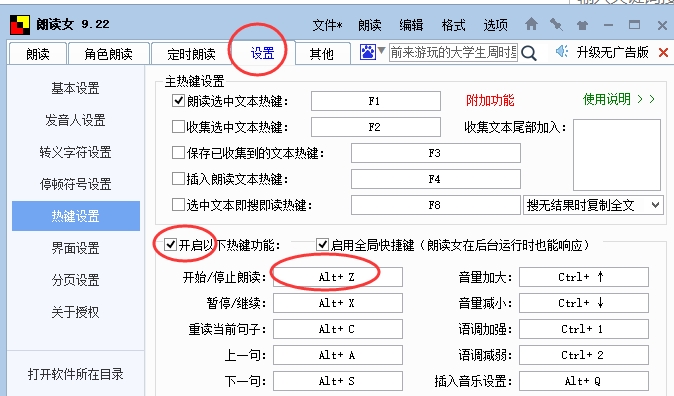Open the skin (shirt) icon
The width and height of the screenshot is (674, 396).
tap(582, 25)
